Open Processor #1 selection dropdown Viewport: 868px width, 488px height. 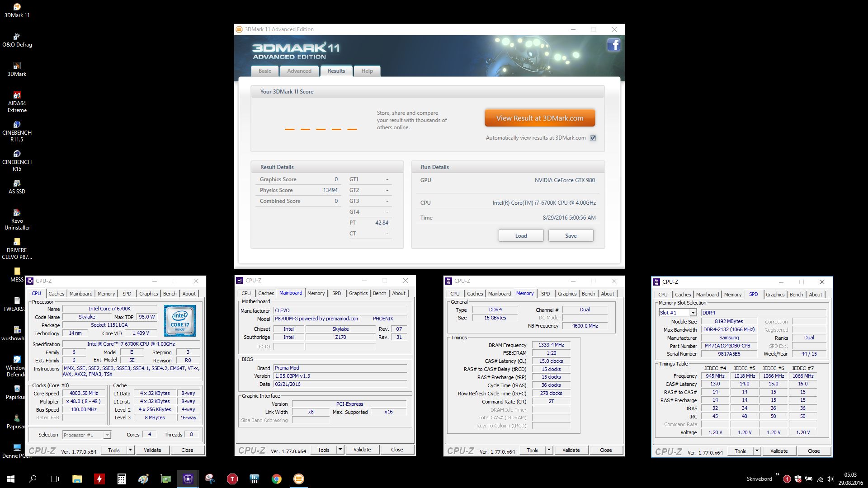point(87,435)
